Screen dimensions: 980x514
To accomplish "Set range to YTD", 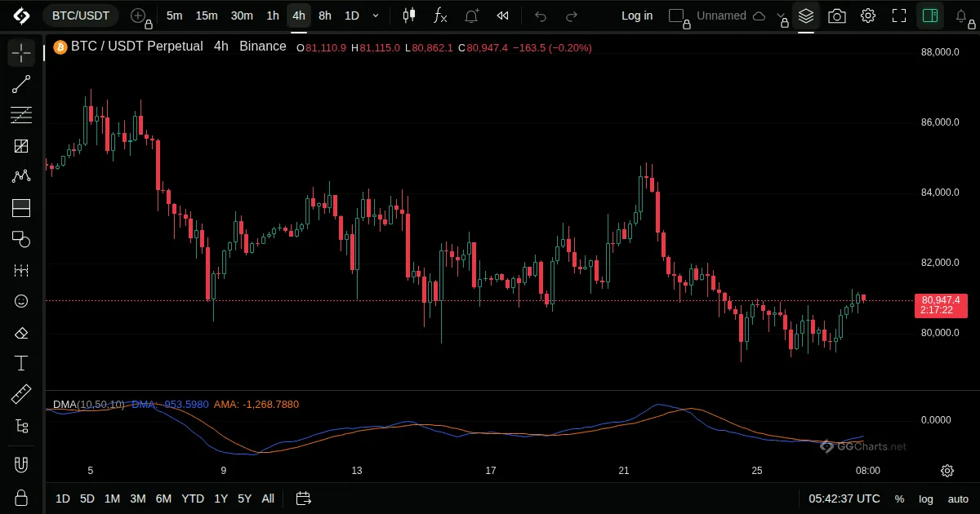I will tap(193, 498).
